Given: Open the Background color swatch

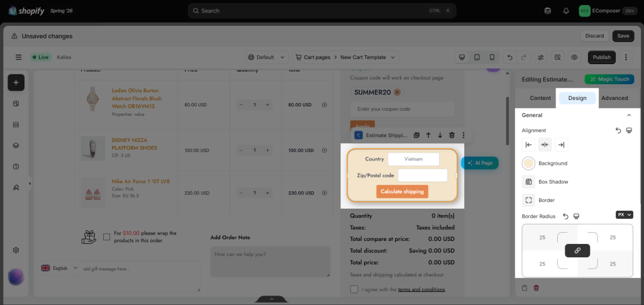Looking at the screenshot, I should (x=528, y=164).
